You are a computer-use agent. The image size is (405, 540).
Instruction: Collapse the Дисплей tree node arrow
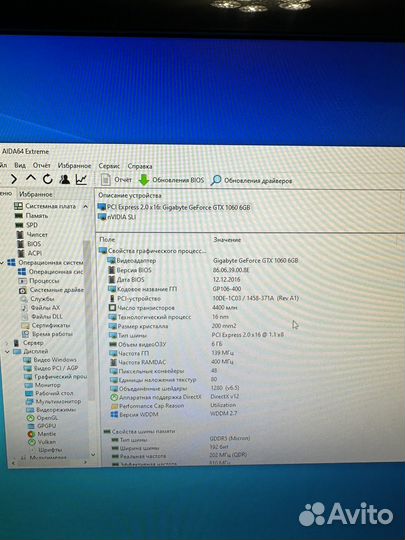click(x=7, y=352)
